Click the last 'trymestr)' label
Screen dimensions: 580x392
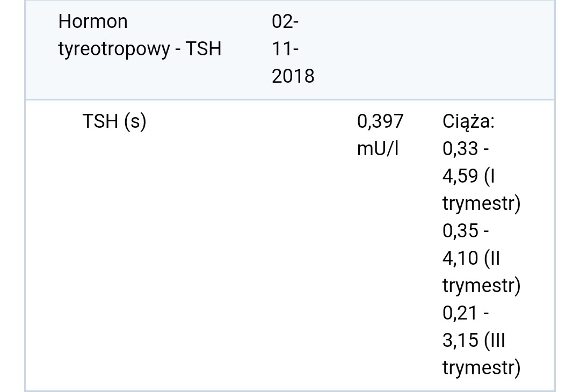pos(482,368)
